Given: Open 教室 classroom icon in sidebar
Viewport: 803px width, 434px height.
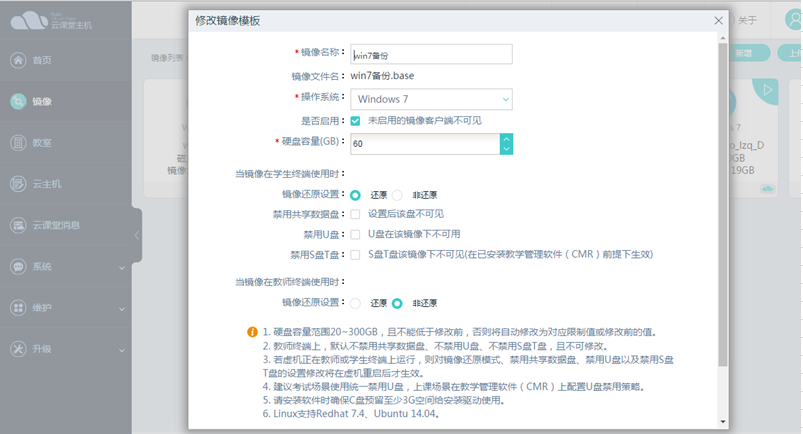Looking at the screenshot, I should [17, 142].
